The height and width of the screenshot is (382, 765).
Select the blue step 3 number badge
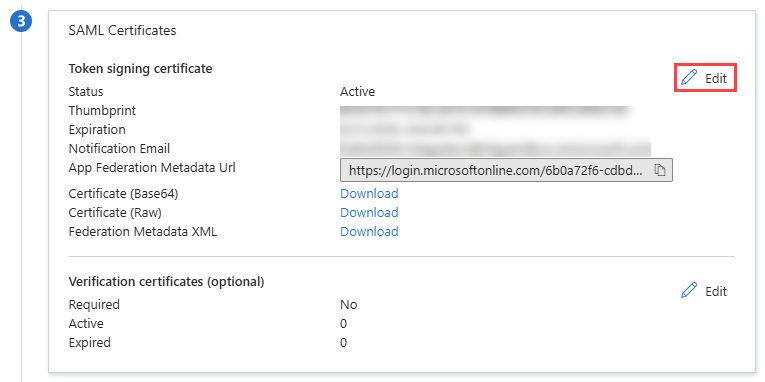click(21, 21)
